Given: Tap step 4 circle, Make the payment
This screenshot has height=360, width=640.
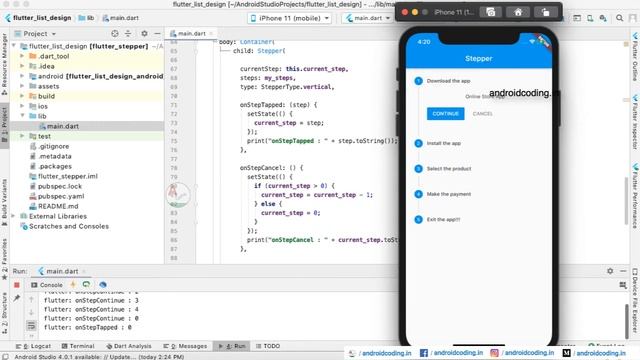Looking at the screenshot, I should click(x=418, y=194).
